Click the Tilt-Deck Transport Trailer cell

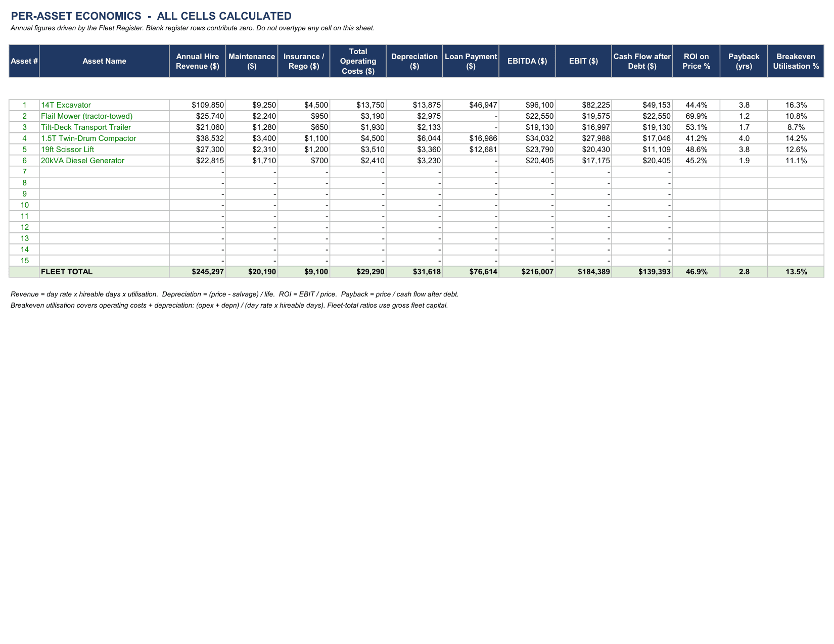tap(104, 127)
